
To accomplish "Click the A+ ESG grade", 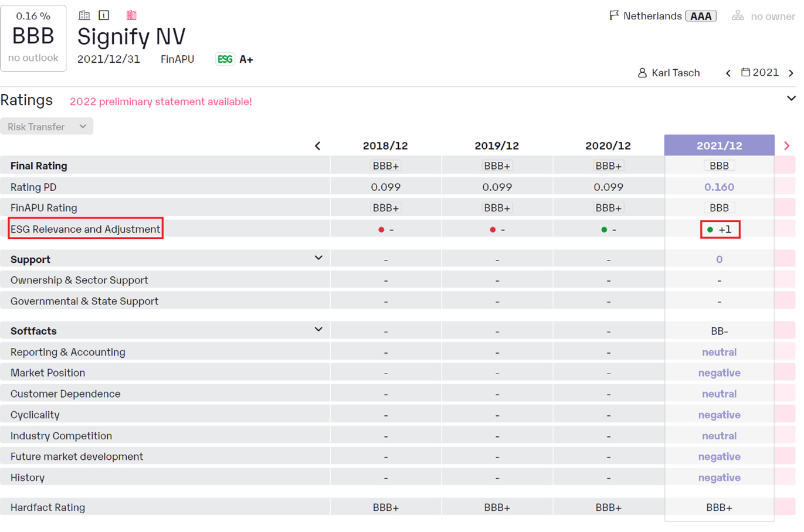I will point(246,59).
